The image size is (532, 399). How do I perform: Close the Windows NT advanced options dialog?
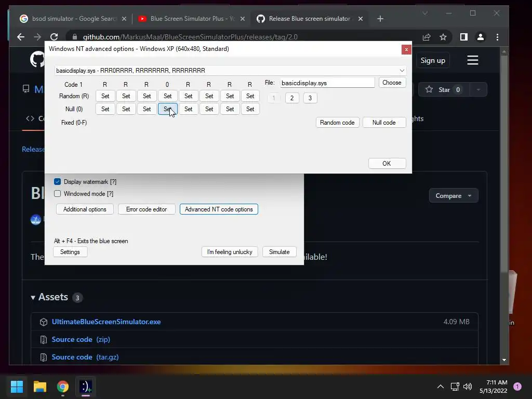406,49
